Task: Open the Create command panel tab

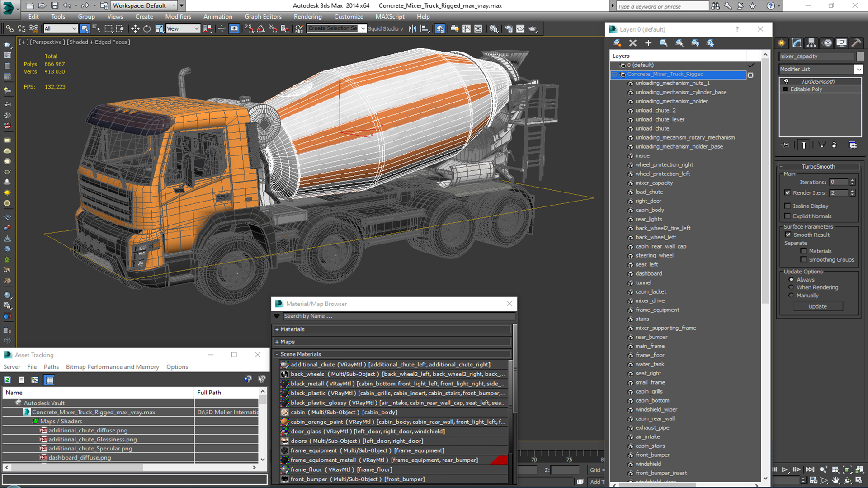Action: click(782, 43)
